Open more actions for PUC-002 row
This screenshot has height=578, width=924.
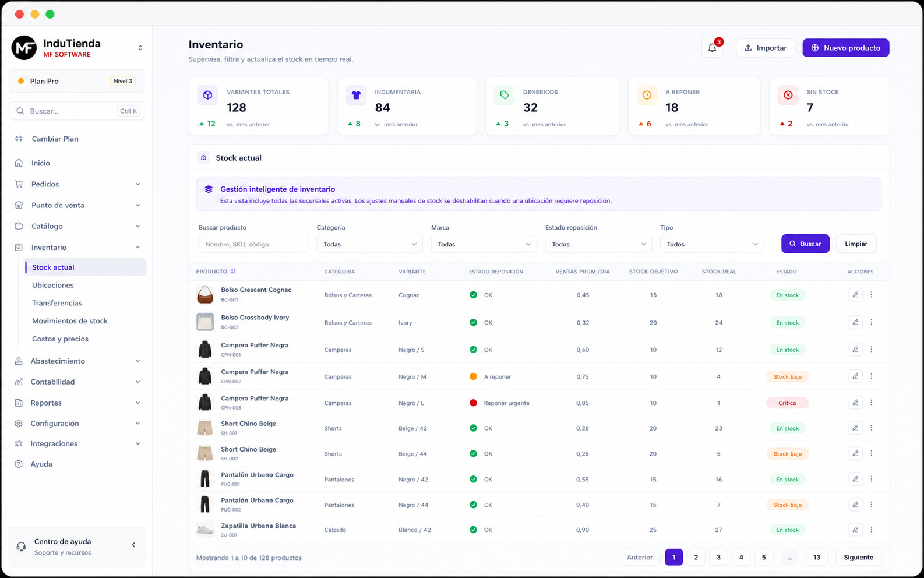pos(872,505)
